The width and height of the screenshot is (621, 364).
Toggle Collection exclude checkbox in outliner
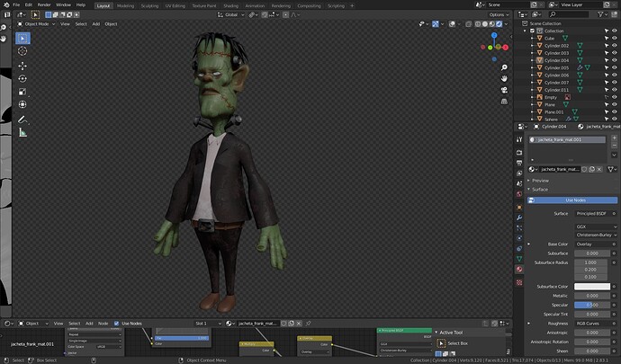point(532,31)
